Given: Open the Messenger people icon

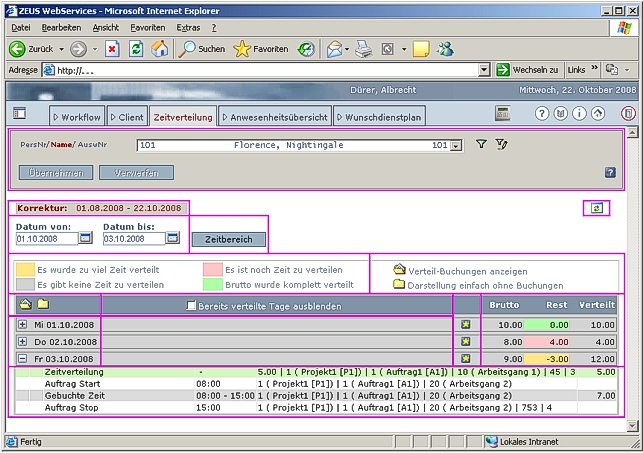Looking at the screenshot, I should coord(445,49).
